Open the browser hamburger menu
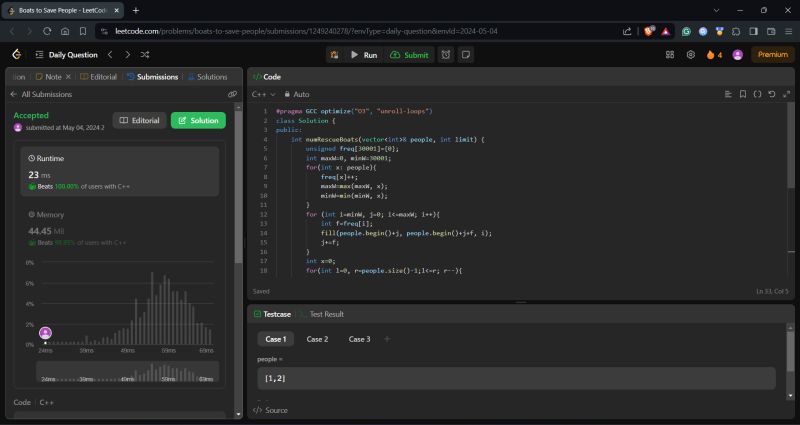The height and width of the screenshot is (425, 800). click(x=789, y=31)
